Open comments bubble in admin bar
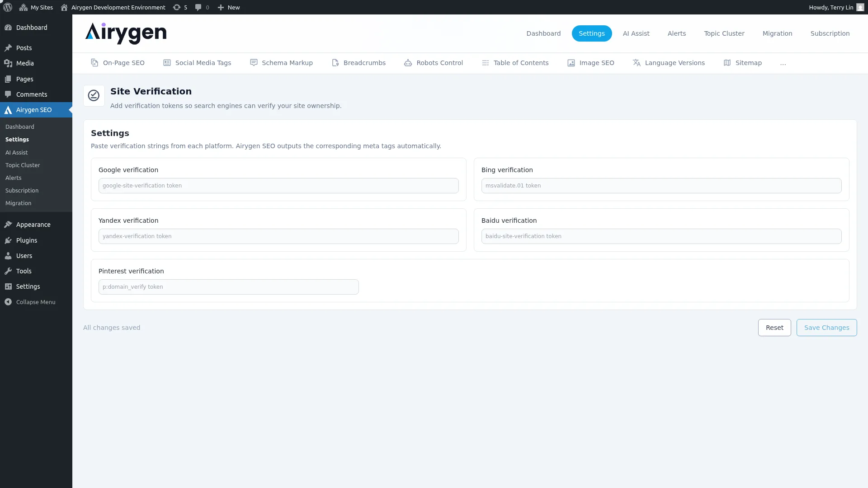Screen dimensions: 868x488 [x=202, y=7]
